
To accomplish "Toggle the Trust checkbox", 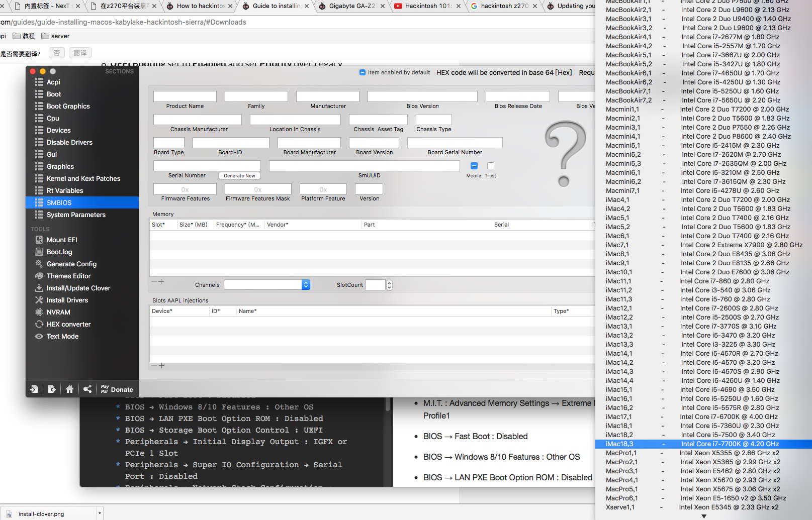I will coord(491,166).
